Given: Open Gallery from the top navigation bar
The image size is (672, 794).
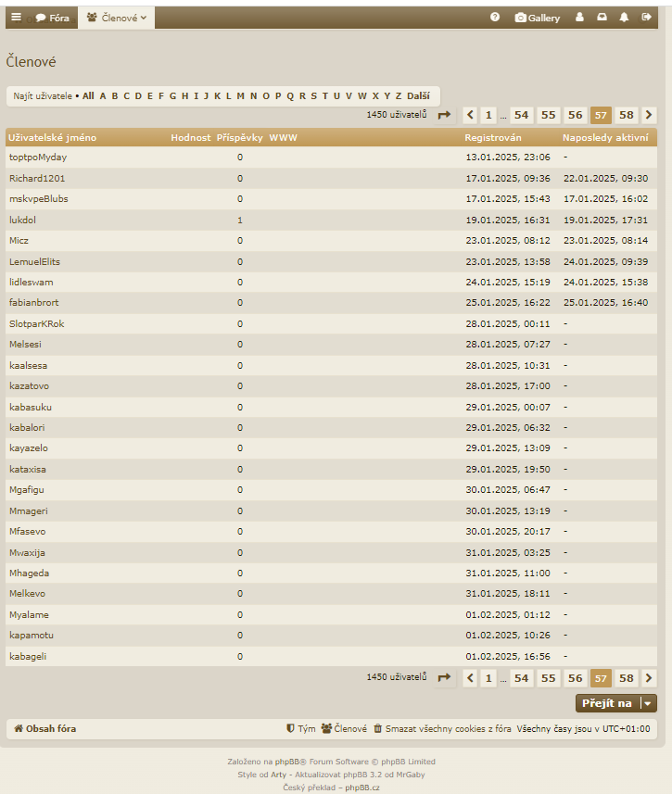Looking at the screenshot, I should click(x=538, y=18).
